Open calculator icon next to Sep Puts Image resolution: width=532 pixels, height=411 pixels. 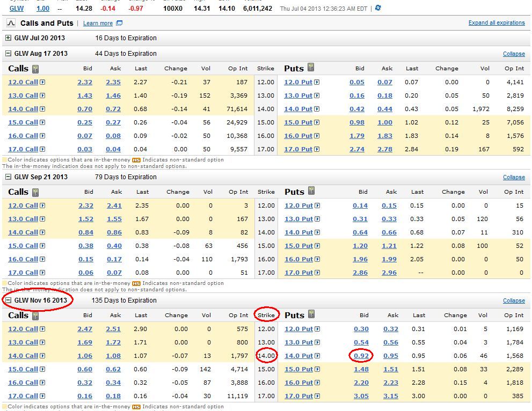click(311, 190)
